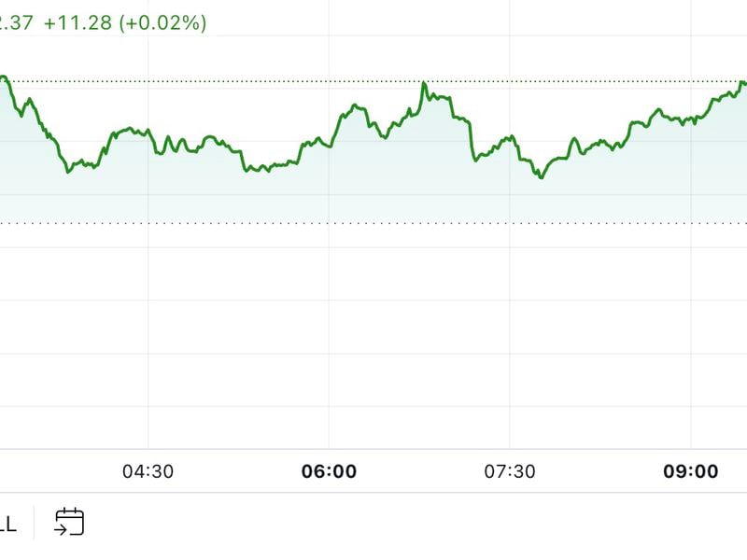Click the 04:30 time axis label
Screen dimensions: 747x560
click(148, 471)
